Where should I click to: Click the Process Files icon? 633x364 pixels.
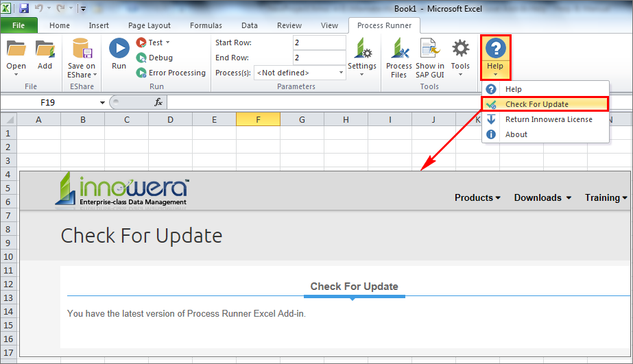pyautogui.click(x=399, y=49)
